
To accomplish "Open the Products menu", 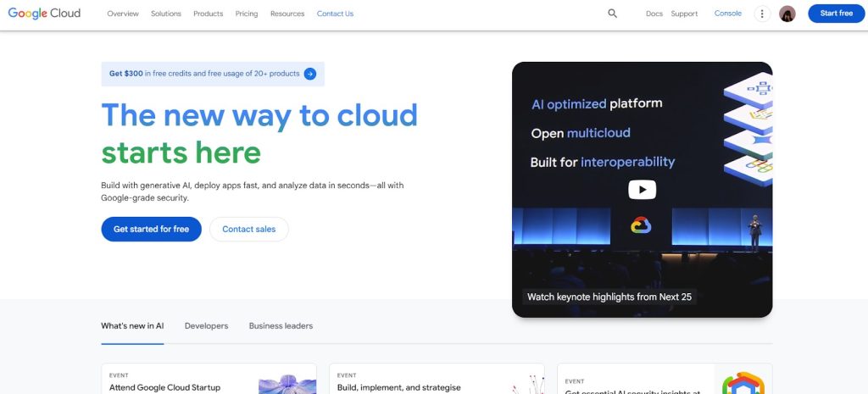I will [x=209, y=14].
